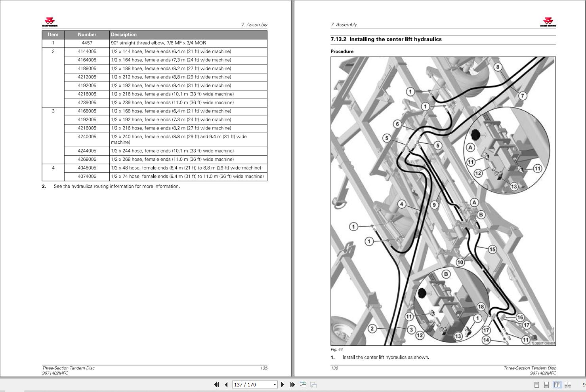Click the Massey Ferguson logo on left page
The height and width of the screenshot is (392, 586).
tap(50, 22)
